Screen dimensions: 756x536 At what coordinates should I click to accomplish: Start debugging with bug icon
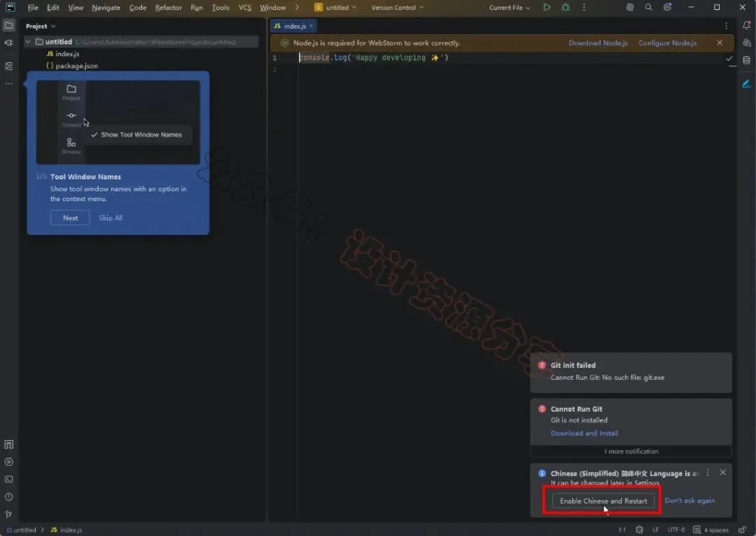tap(566, 7)
